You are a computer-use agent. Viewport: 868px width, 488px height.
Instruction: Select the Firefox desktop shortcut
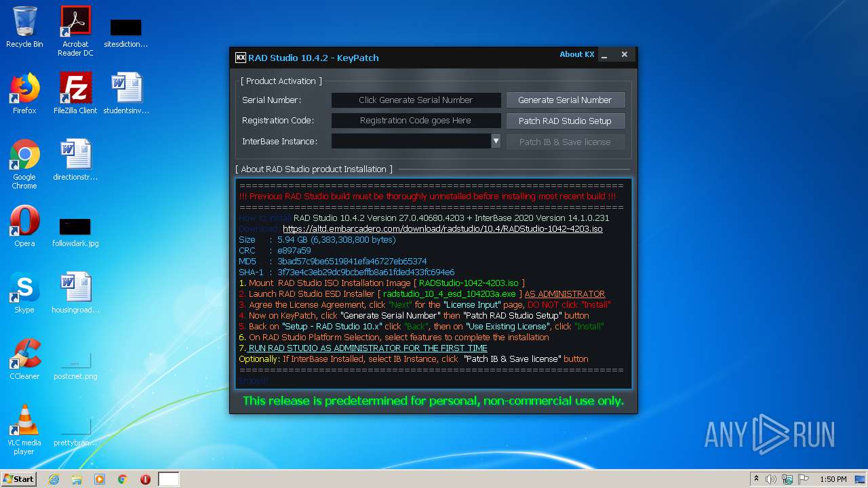click(x=24, y=94)
